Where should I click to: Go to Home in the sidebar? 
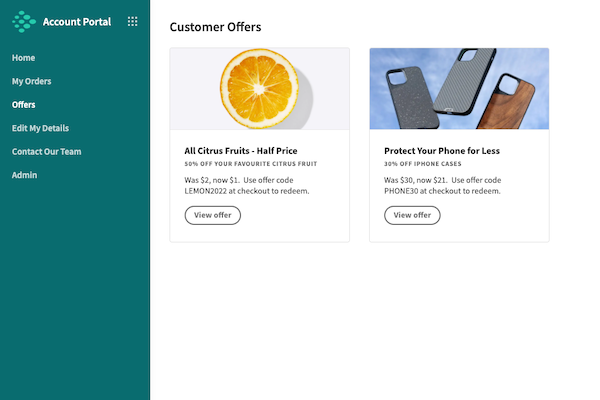[x=23, y=58]
